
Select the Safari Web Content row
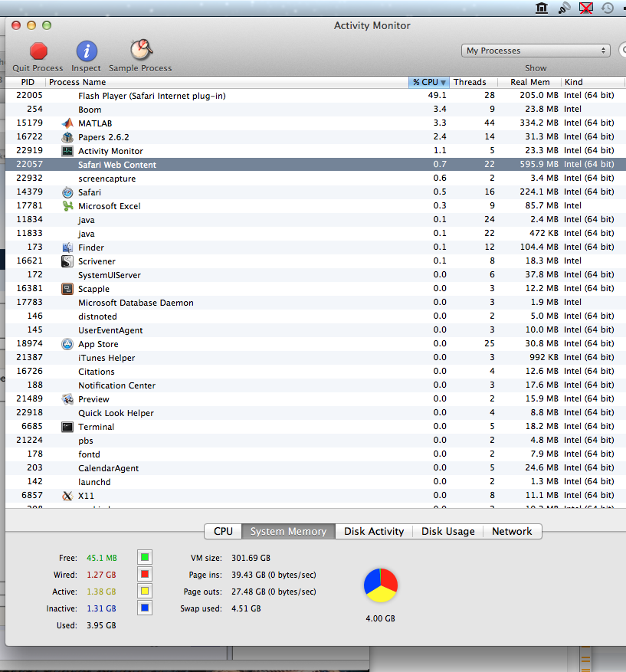(316, 165)
